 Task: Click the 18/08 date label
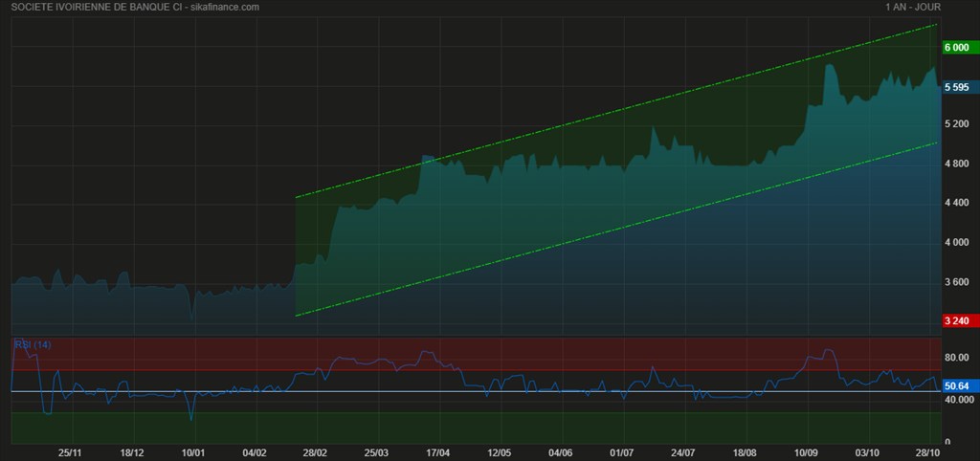coord(745,451)
